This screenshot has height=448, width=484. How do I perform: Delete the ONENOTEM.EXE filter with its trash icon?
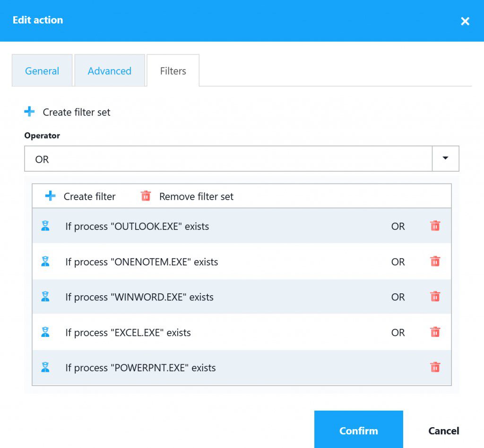(x=434, y=262)
